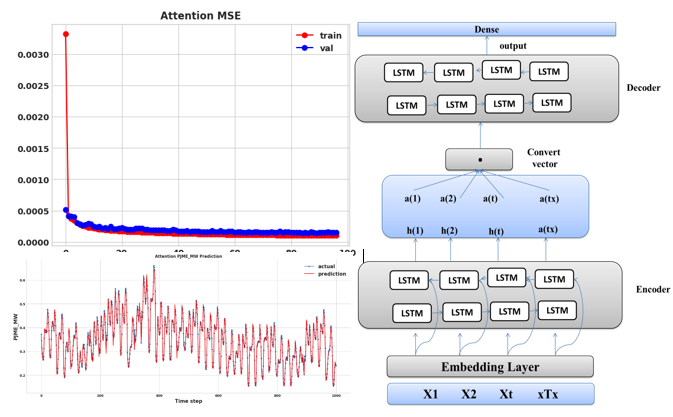Click the 0.0000 y-axis tick label
The width and height of the screenshot is (673, 417).
[33, 243]
